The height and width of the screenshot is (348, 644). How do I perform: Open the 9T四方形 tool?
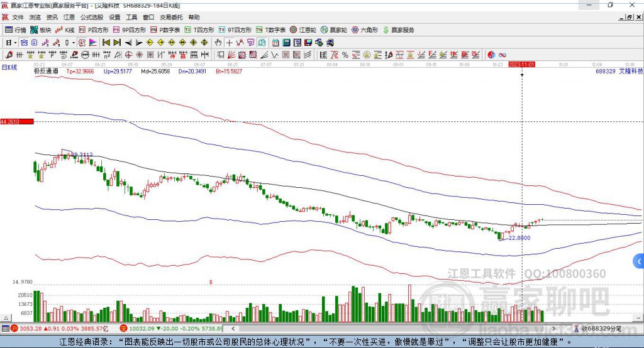click(235, 30)
